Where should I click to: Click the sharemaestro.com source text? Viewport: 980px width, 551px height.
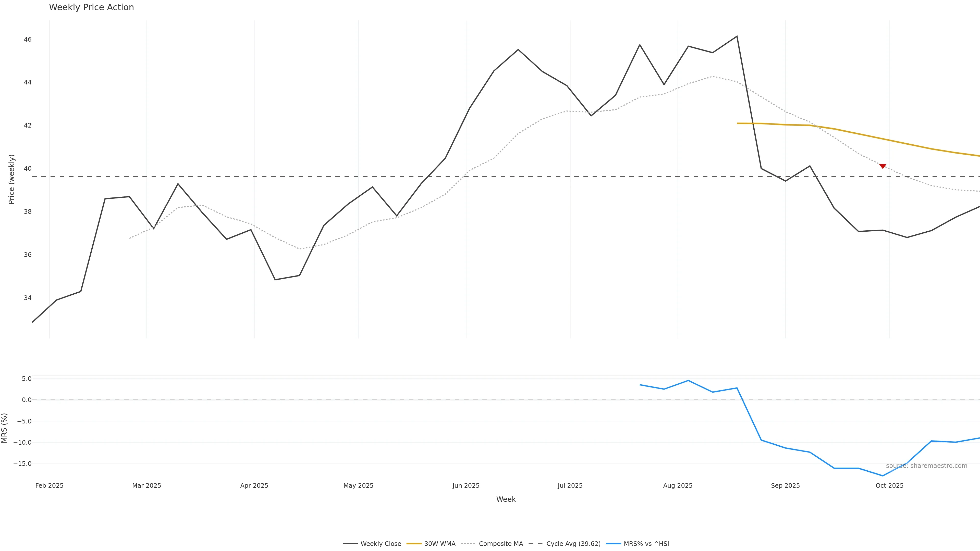pos(926,466)
